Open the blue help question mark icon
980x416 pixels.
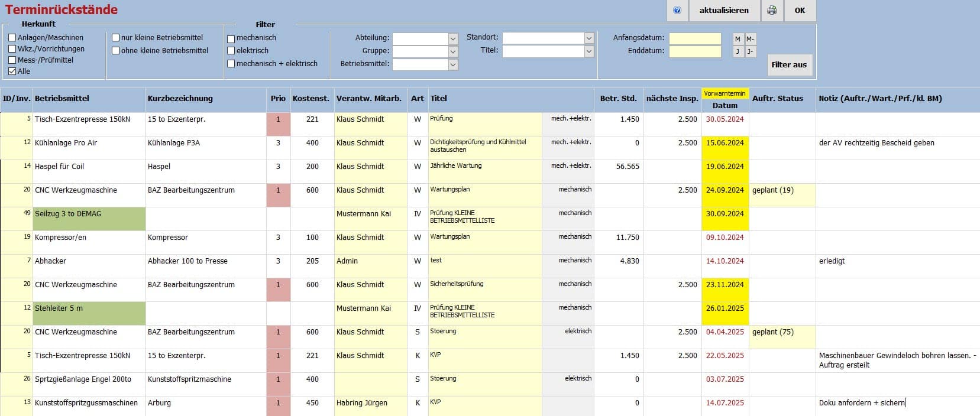(x=677, y=11)
